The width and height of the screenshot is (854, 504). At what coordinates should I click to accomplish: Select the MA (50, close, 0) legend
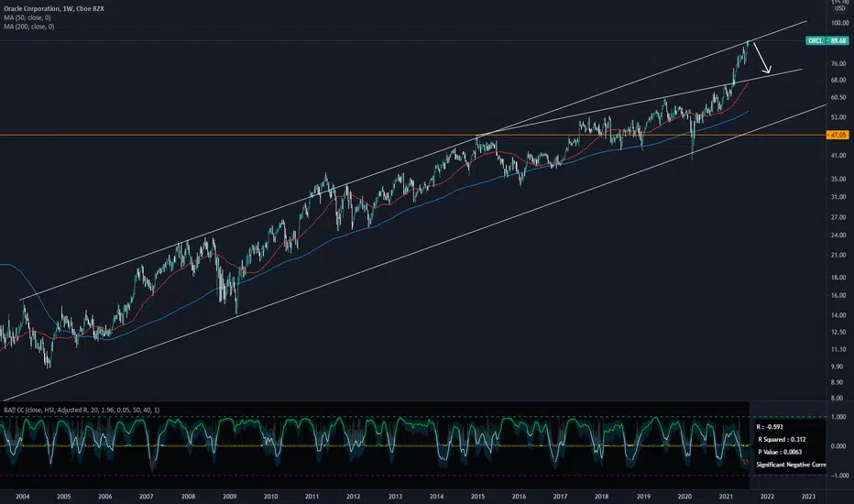coord(27,17)
